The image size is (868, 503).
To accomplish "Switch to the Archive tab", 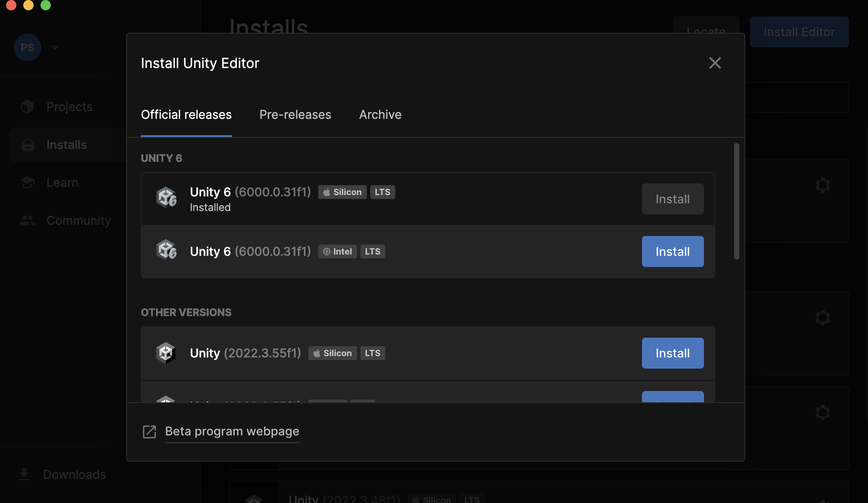I will click(380, 115).
